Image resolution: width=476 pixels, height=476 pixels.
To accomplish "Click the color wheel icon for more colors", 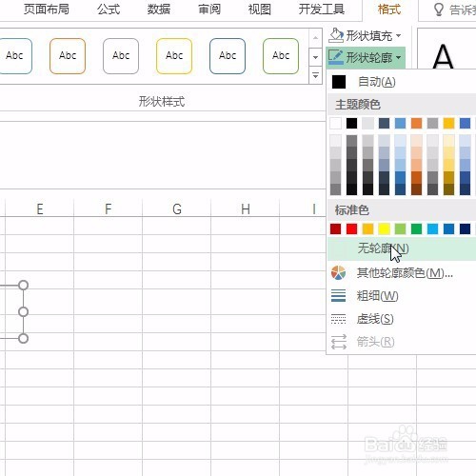I will [x=338, y=273].
